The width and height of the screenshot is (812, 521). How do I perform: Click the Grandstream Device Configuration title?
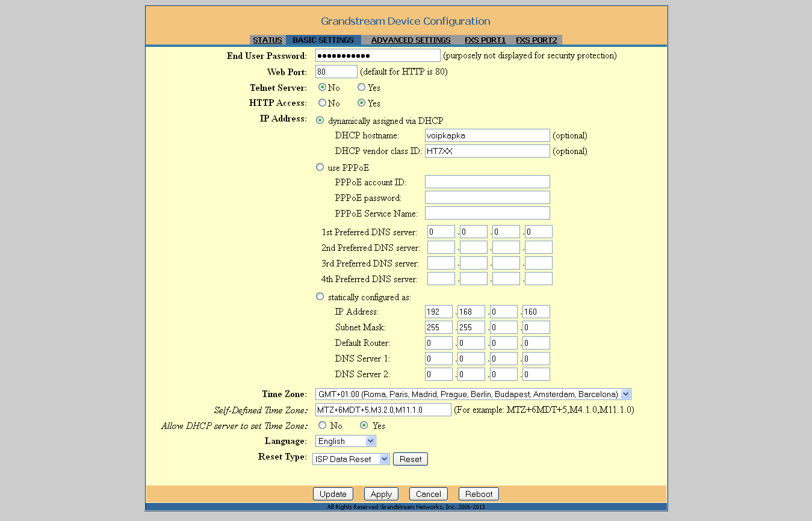(x=406, y=21)
